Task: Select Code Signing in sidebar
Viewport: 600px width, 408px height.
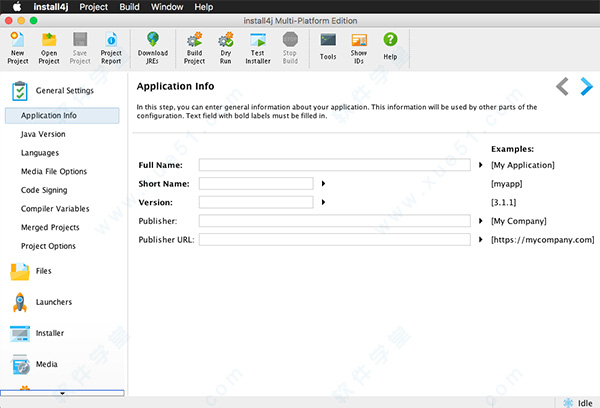Action: (44, 190)
